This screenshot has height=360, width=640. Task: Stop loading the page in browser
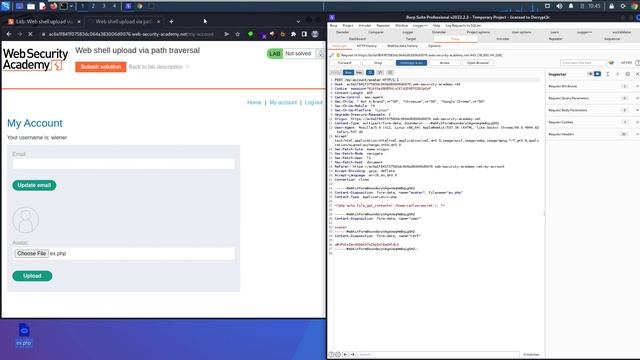click(x=30, y=34)
